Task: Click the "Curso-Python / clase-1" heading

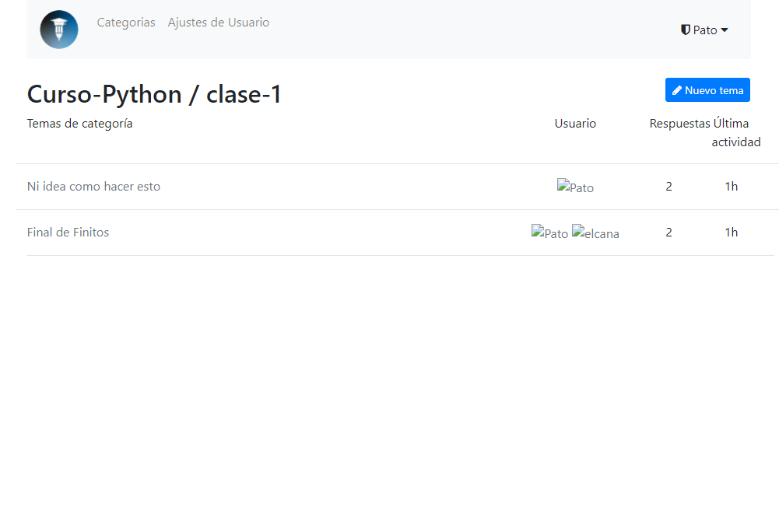Action: tap(154, 94)
